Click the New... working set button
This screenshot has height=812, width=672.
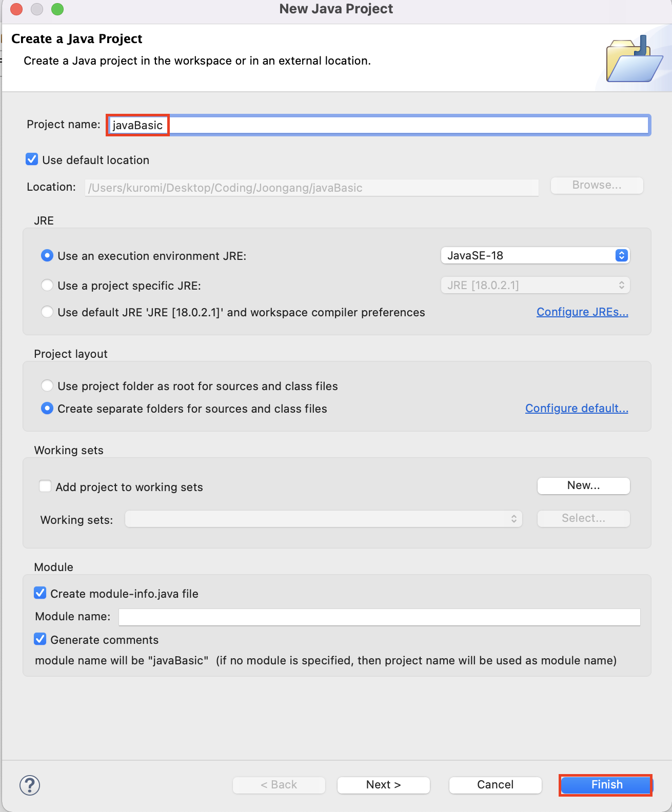(583, 485)
